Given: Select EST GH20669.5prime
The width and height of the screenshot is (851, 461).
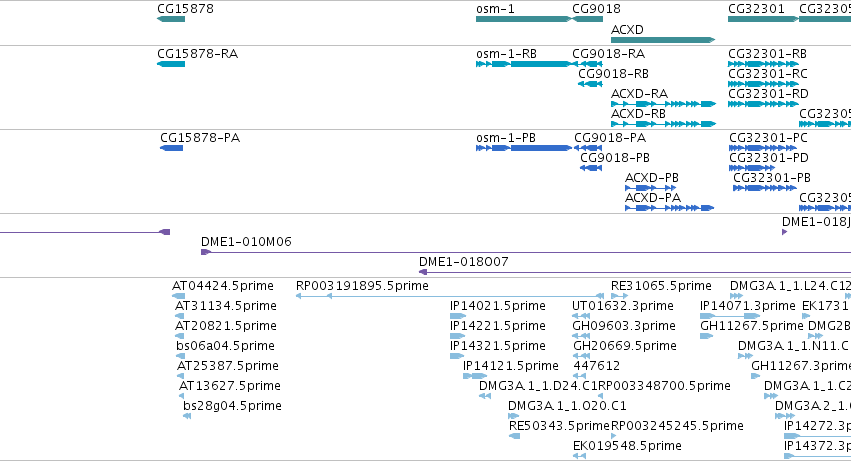Looking at the screenshot, I should 581,356.
